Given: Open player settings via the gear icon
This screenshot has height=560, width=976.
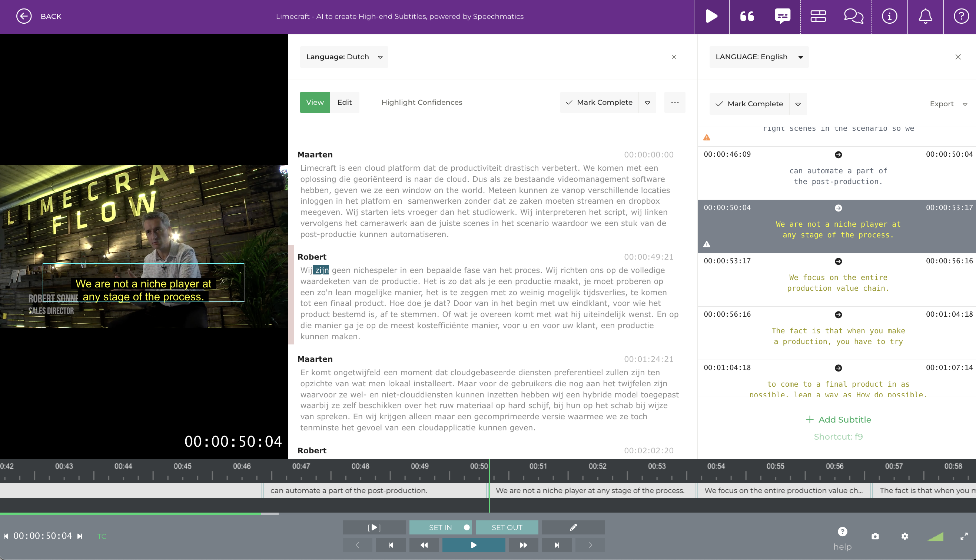Looking at the screenshot, I should [x=905, y=537].
